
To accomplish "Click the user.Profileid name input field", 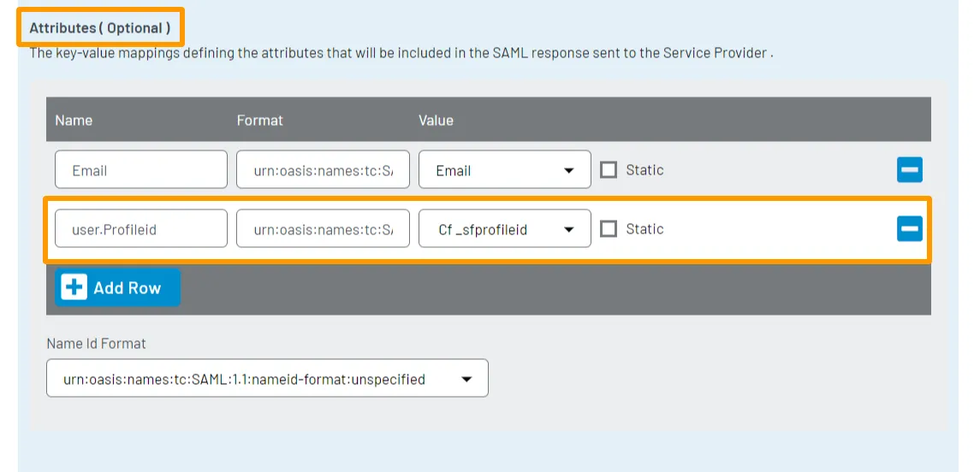I will pyautogui.click(x=140, y=228).
